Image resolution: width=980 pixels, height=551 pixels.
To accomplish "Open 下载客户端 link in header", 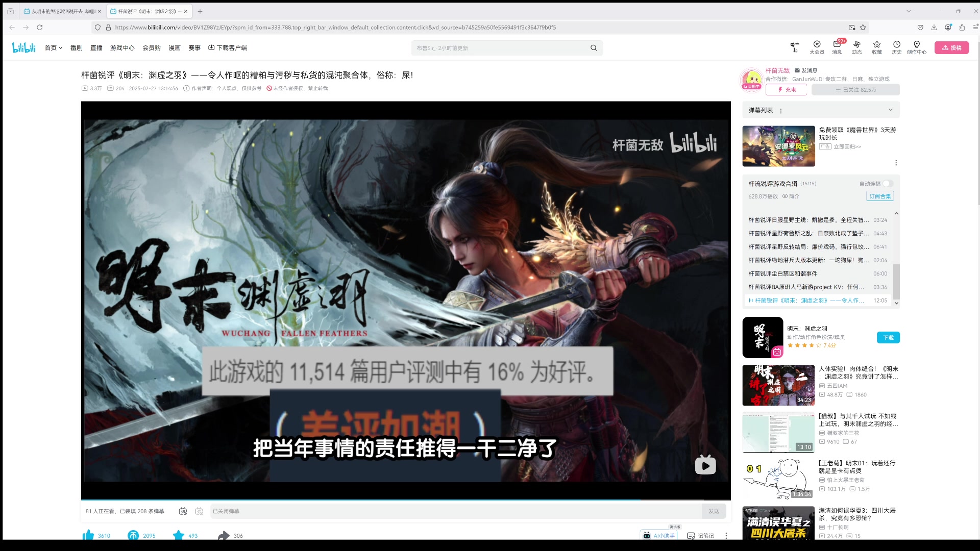I will (x=228, y=48).
